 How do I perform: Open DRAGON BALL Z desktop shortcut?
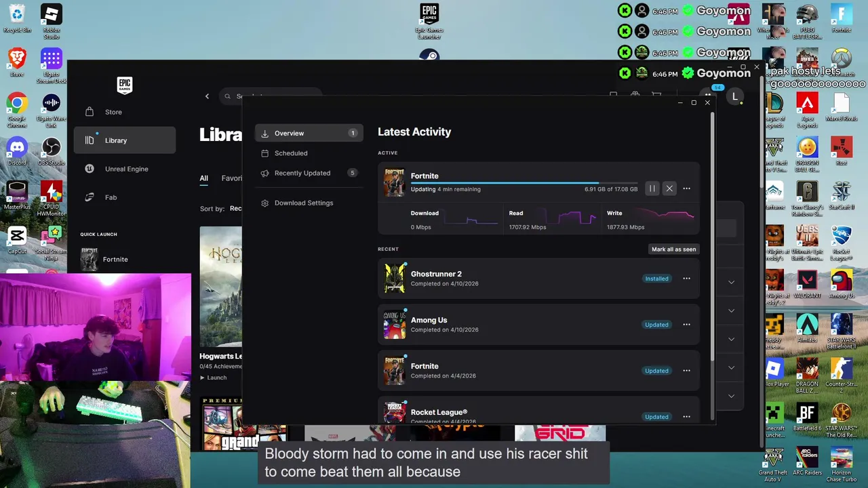click(x=807, y=375)
